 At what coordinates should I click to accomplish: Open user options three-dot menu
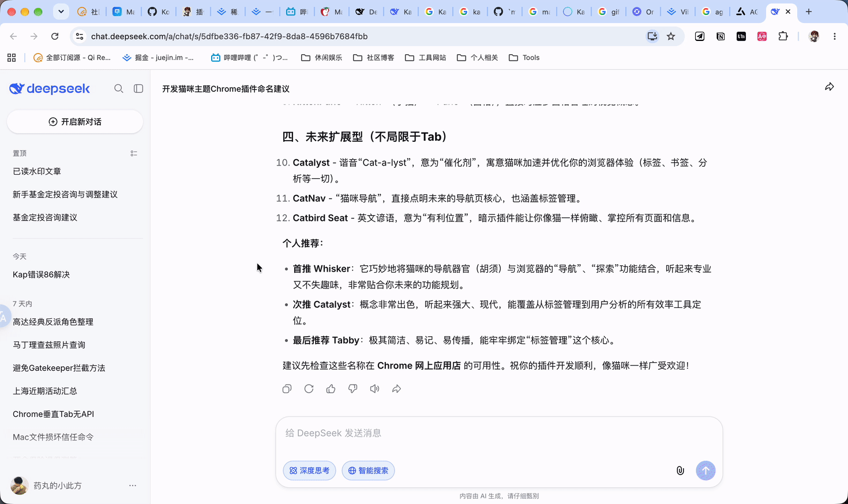pyautogui.click(x=133, y=486)
